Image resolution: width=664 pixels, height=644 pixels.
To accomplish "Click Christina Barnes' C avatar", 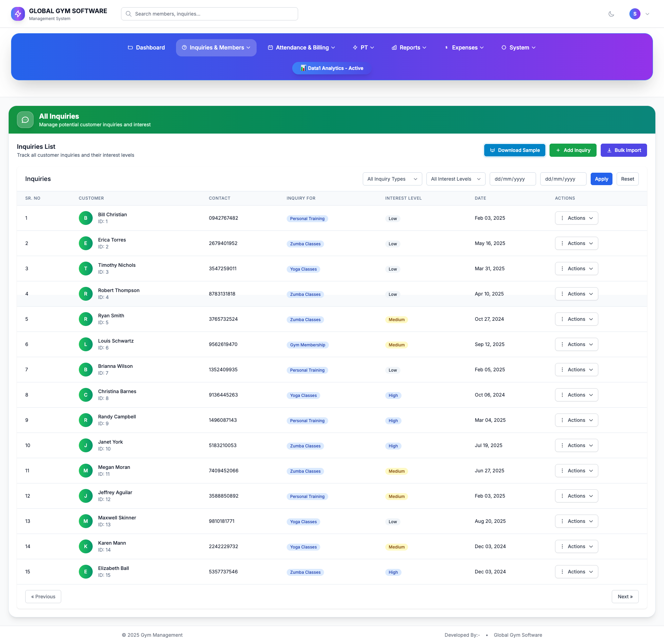I will [86, 395].
